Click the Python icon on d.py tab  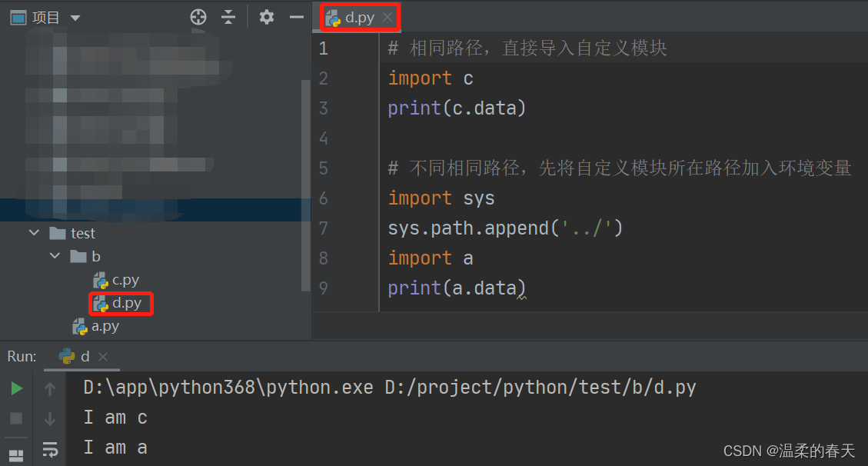click(333, 18)
